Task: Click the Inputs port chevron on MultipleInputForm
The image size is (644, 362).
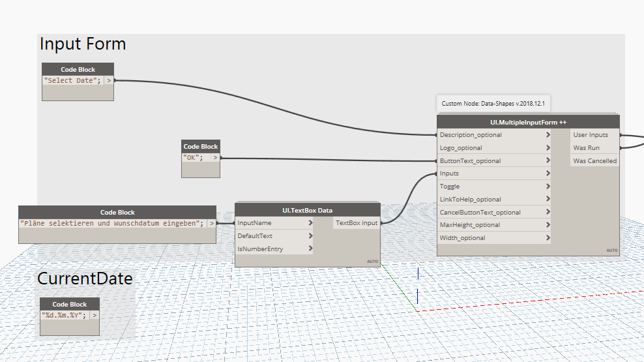Action: click(548, 173)
